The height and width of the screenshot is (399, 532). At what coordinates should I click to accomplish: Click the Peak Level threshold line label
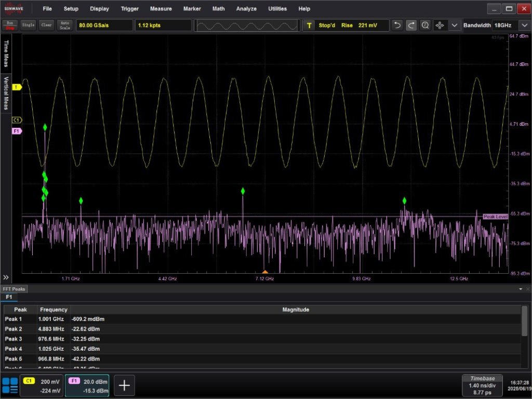(495, 217)
